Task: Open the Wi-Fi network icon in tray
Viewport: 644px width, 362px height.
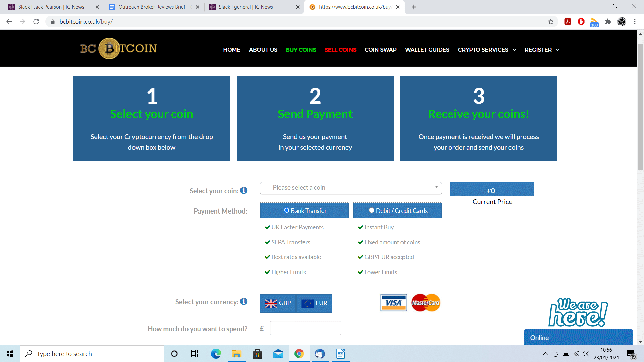Action: [x=576, y=354]
